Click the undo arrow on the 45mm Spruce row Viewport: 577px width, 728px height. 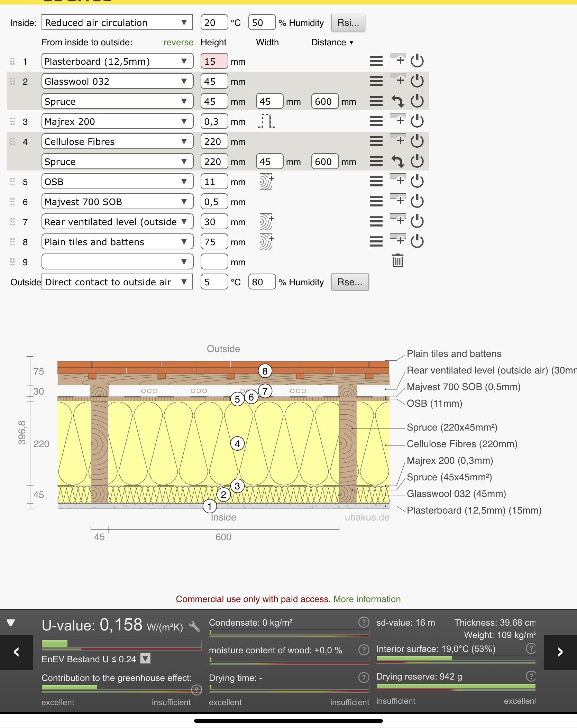click(398, 101)
